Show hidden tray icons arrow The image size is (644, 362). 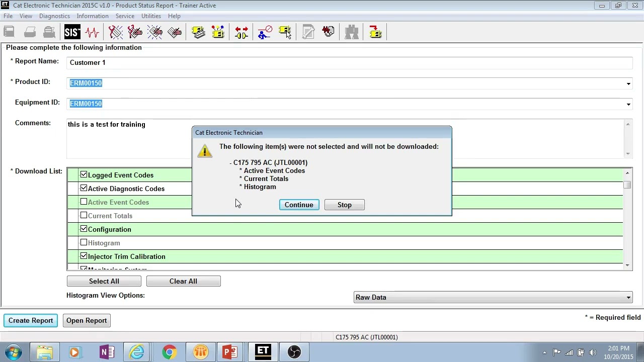pyautogui.click(x=544, y=352)
